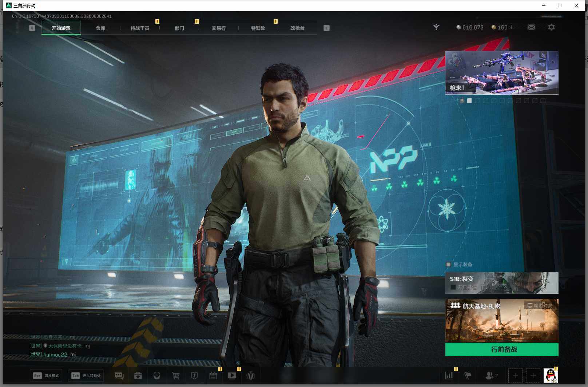The height and width of the screenshot is (387, 588).
Task: Open the 仓库 tab
Action: click(100, 28)
